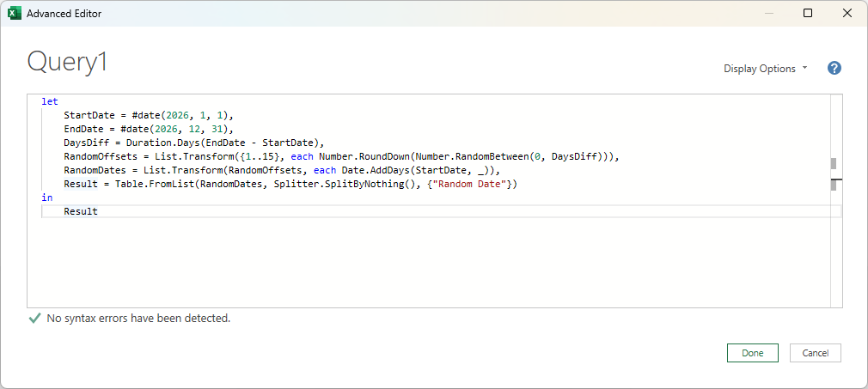Viewport: 868px width, 389px height.
Task: Click the Done button
Action: 752,353
